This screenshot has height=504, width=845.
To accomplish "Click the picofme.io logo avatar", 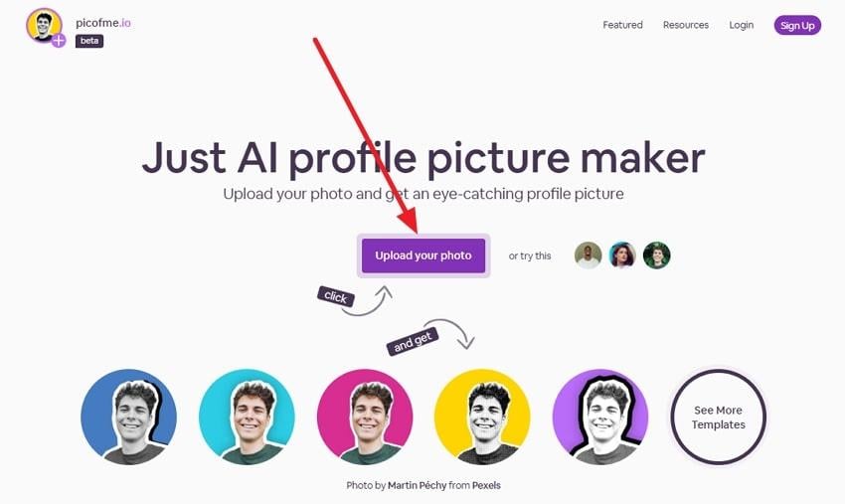I will pyautogui.click(x=44, y=25).
